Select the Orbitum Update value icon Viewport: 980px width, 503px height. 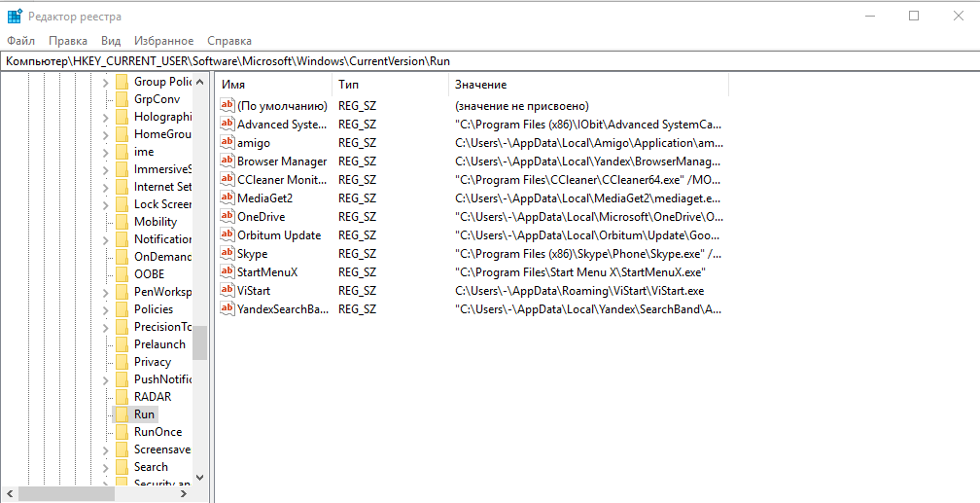227,234
